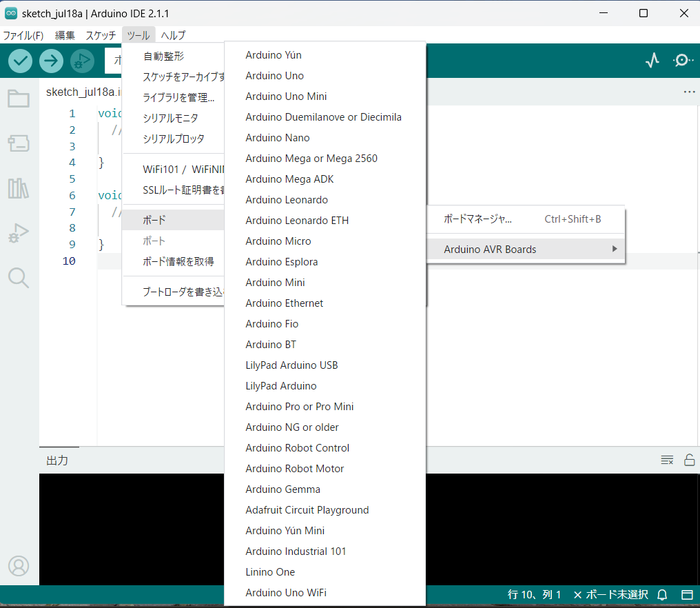700x608 pixels.
Task: Open the Library Manager books icon
Action: pos(19,188)
